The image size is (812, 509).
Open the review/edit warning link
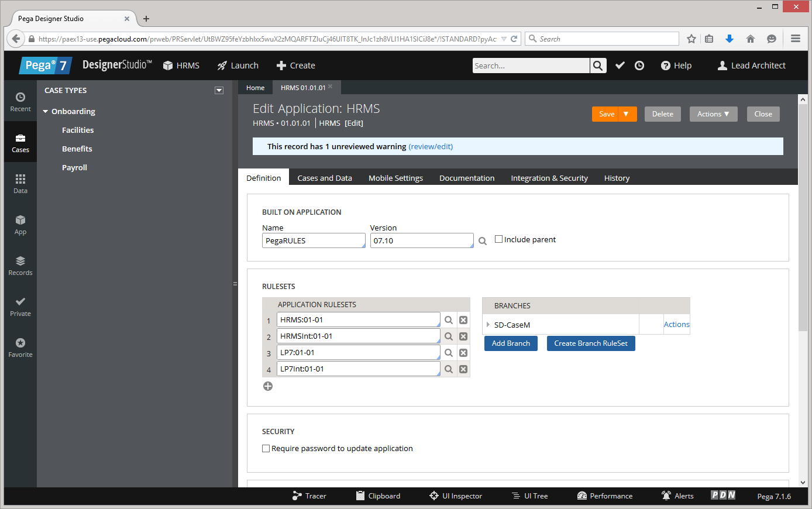pos(431,146)
